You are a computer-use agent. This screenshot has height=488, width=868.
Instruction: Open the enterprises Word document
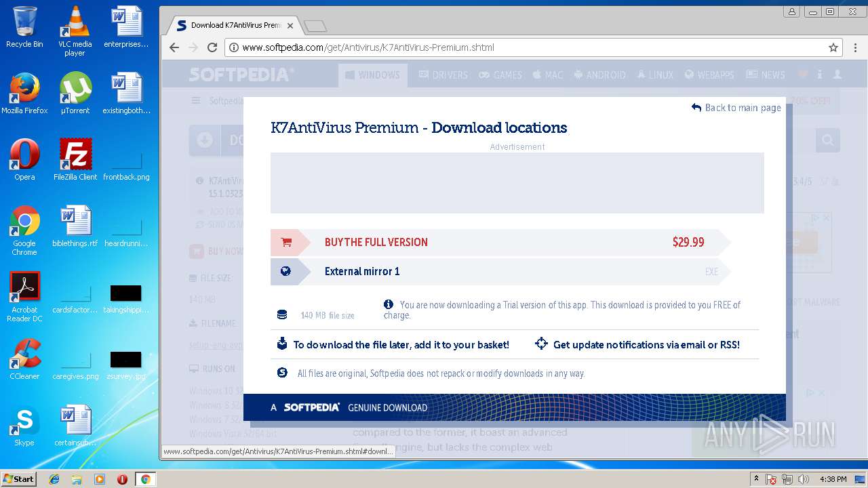click(x=126, y=27)
